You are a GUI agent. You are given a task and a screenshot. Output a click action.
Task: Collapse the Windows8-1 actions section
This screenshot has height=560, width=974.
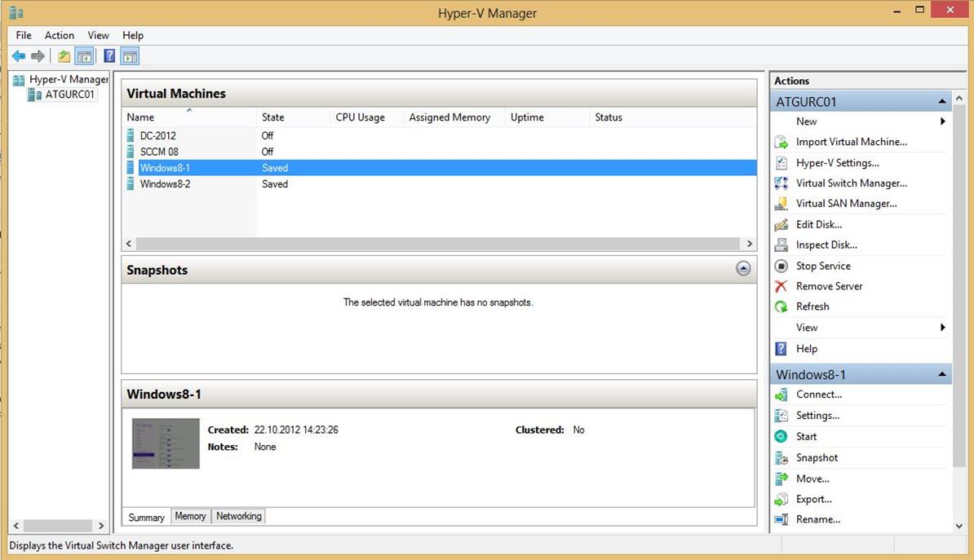[941, 374]
